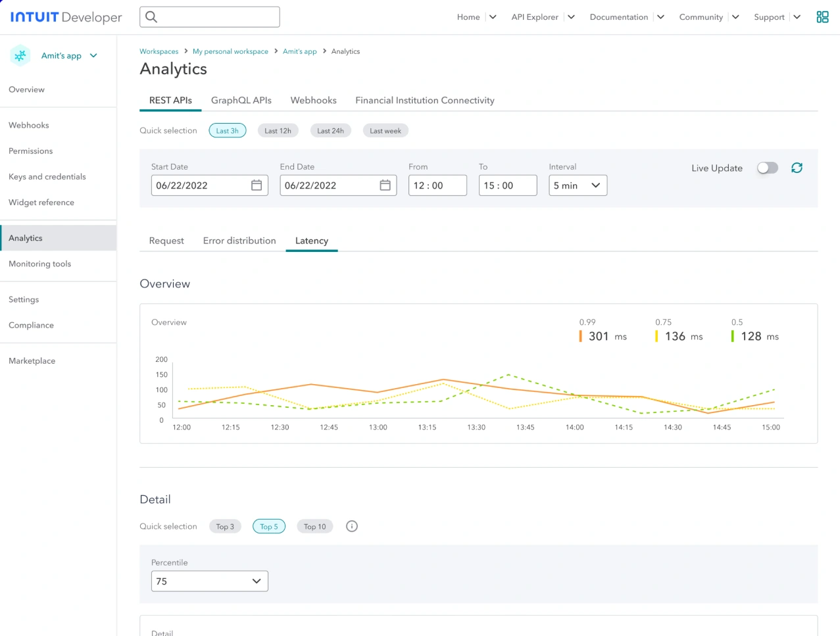Click the Intuit Developer logo
Image resolution: width=840 pixels, height=636 pixels.
[66, 17]
